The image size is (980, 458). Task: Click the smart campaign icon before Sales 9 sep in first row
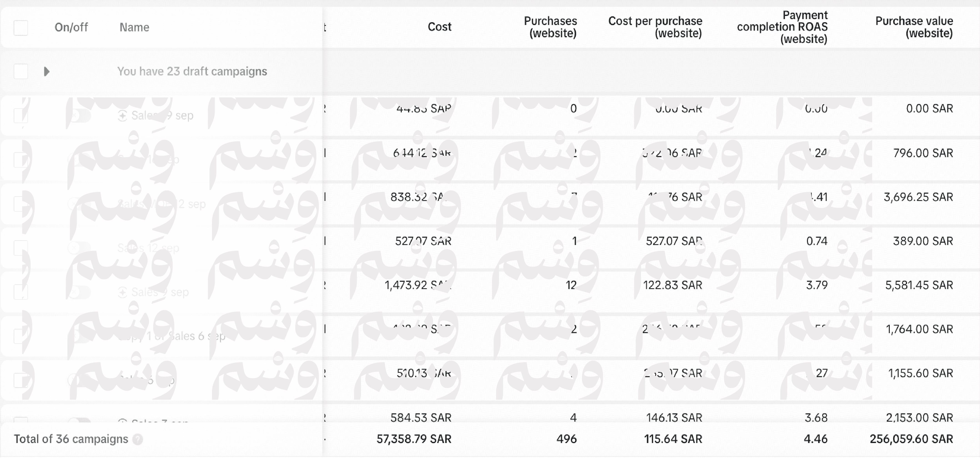(x=123, y=116)
